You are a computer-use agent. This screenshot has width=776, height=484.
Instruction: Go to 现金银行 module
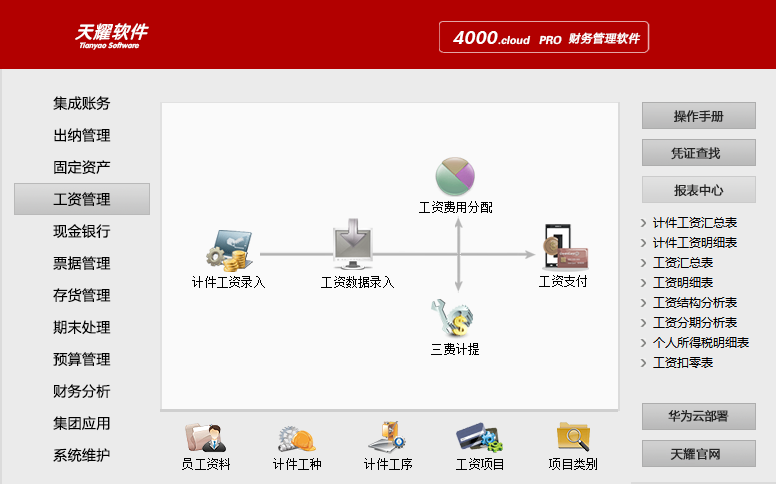pos(82,231)
